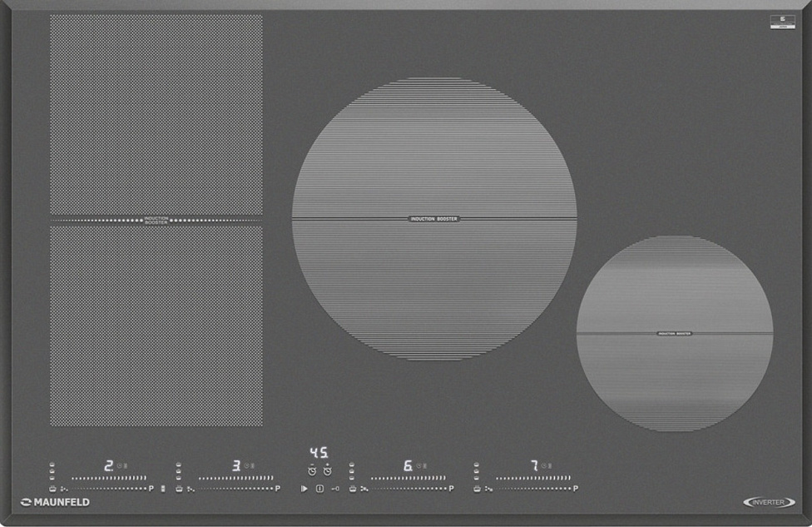
Task: Tap the timer display showing 45
Action: (319, 453)
